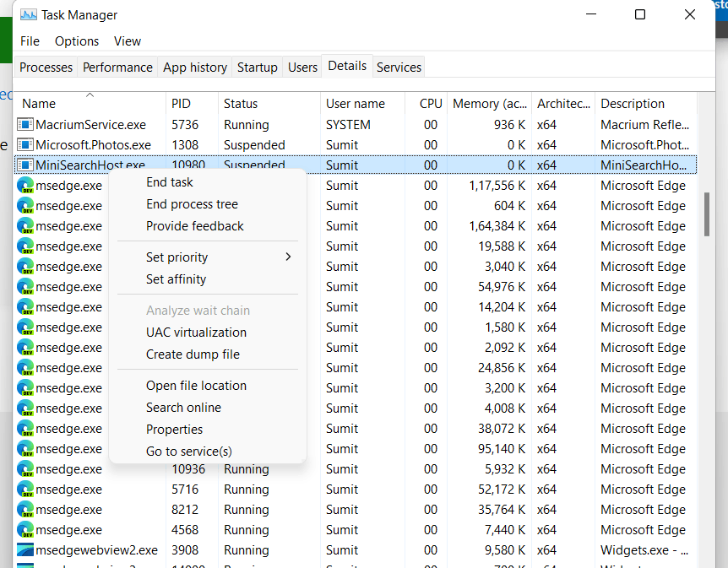Image resolution: width=728 pixels, height=568 pixels.
Task: Click the msedgewebview2.exe Widgets icon
Action: (24, 549)
